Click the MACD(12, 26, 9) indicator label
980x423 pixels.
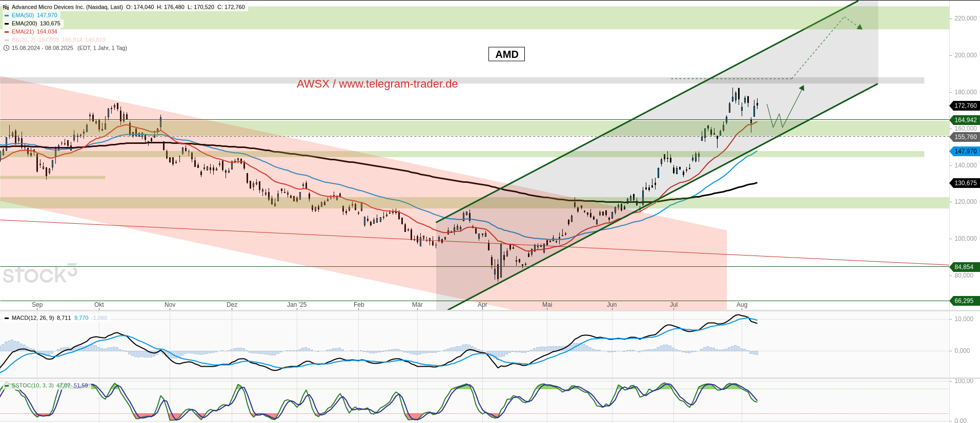[33, 318]
